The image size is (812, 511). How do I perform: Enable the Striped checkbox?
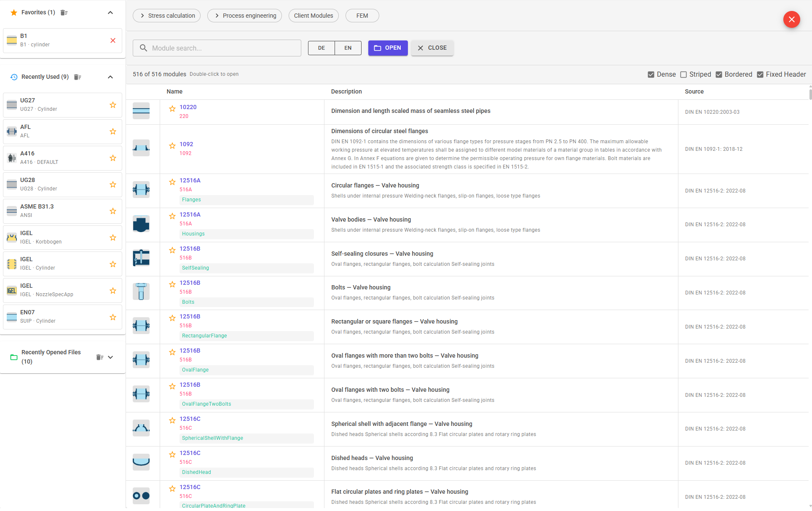683,74
